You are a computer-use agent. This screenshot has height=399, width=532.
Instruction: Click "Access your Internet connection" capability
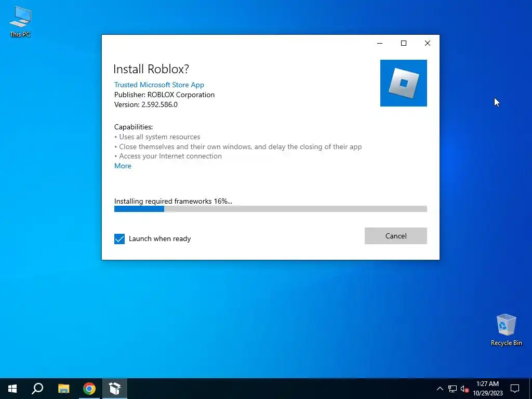pos(170,156)
